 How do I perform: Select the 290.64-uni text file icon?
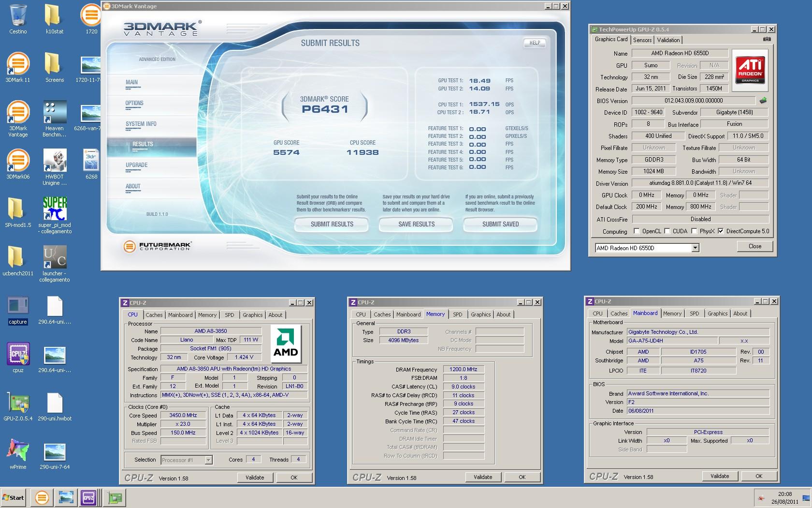(55, 310)
